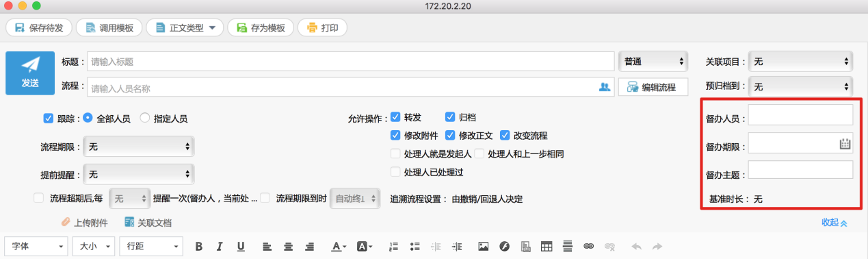Insert a numbered list

click(393, 246)
